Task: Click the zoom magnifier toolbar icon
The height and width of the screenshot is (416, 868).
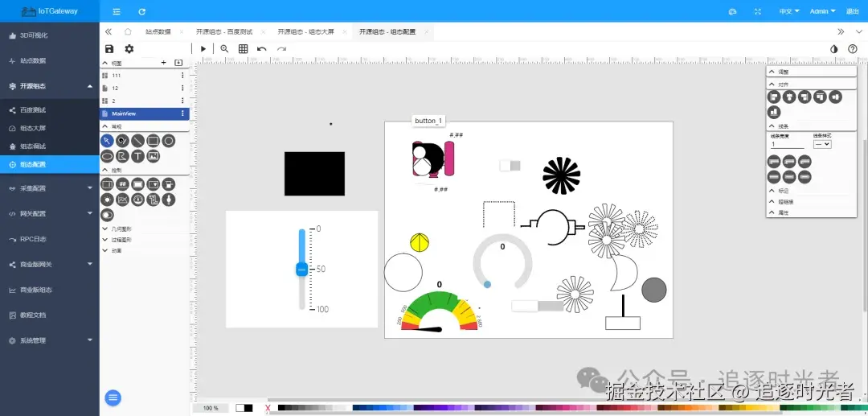Action: point(224,49)
